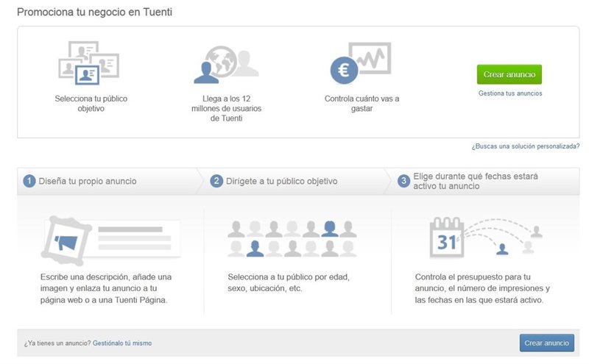Click the step 3 number badge
This screenshot has width=589, height=364.
click(403, 181)
